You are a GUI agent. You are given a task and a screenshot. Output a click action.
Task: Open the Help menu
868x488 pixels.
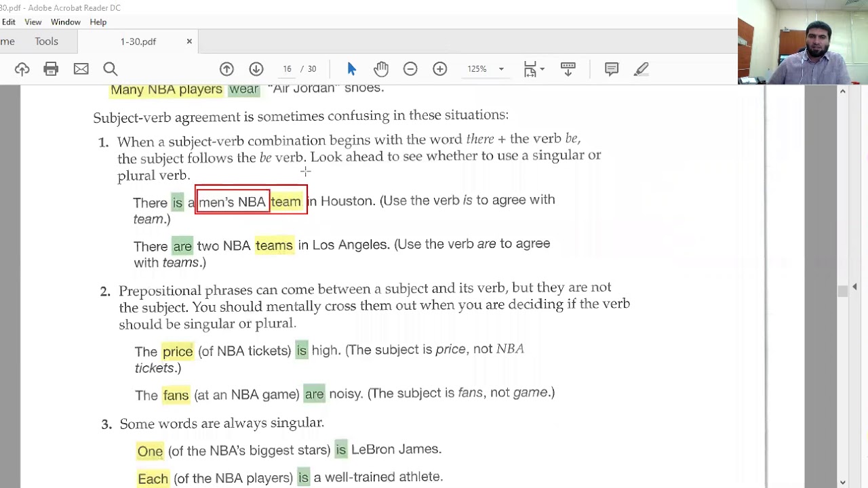pos(98,22)
